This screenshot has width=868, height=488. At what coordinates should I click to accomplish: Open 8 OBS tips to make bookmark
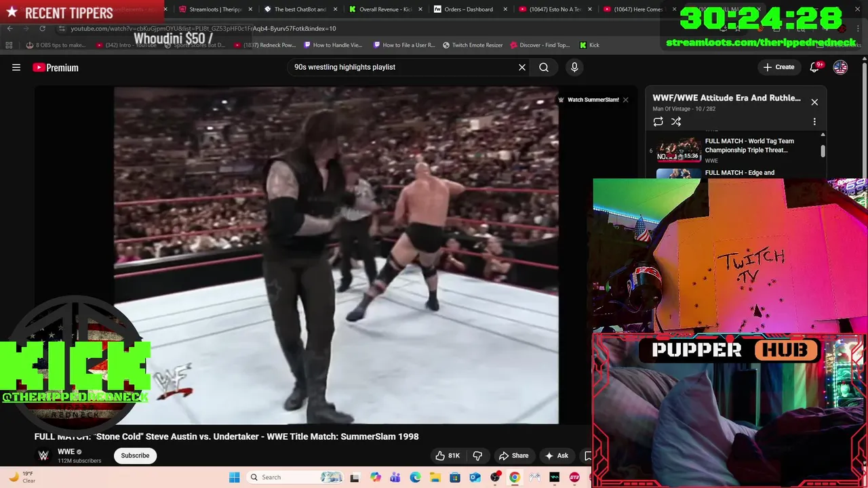click(x=56, y=45)
